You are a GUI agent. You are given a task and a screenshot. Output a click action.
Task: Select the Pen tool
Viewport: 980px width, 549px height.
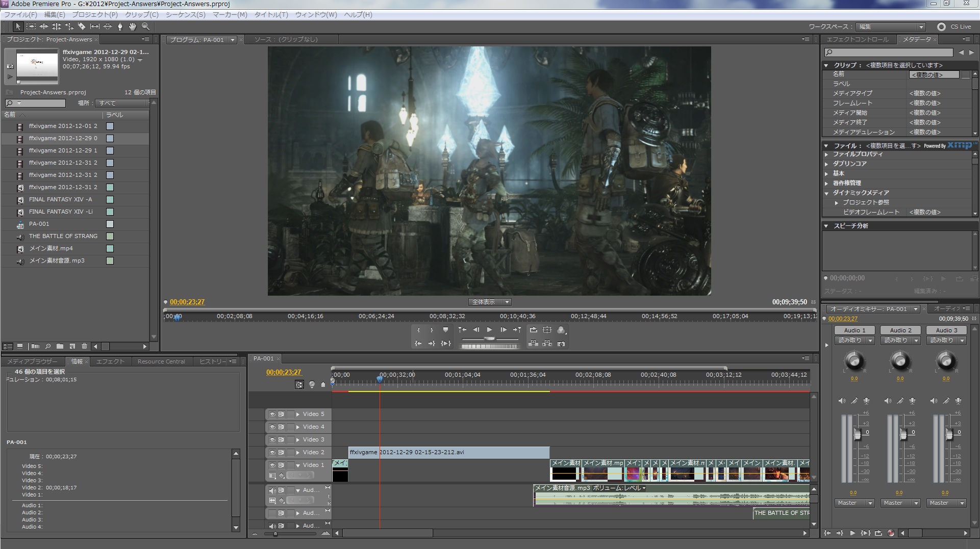pyautogui.click(x=120, y=27)
